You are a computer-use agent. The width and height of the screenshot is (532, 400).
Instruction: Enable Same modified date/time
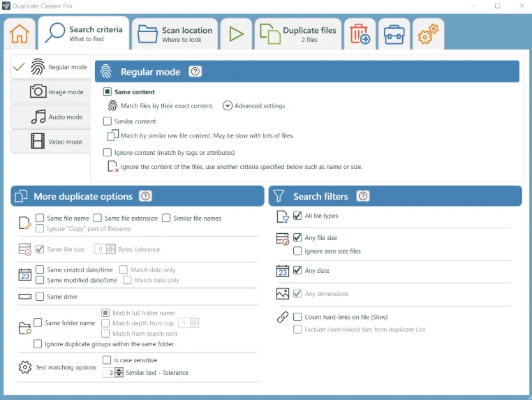pos(40,280)
